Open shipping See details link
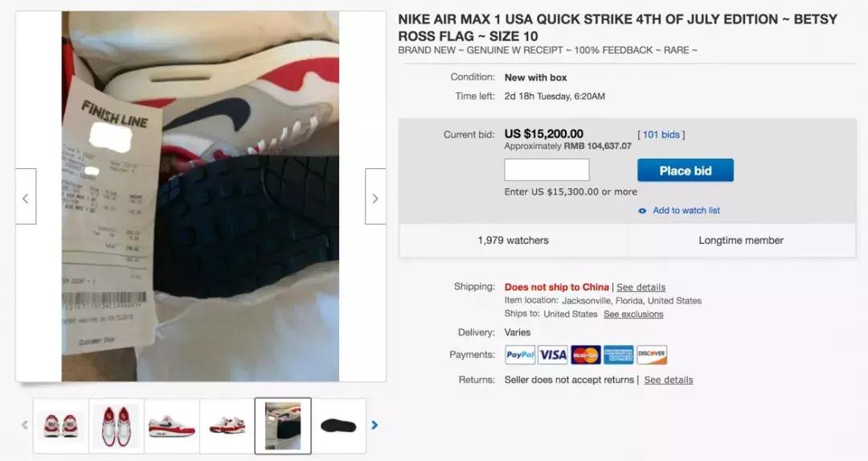The height and width of the screenshot is (461, 868). [x=641, y=287]
